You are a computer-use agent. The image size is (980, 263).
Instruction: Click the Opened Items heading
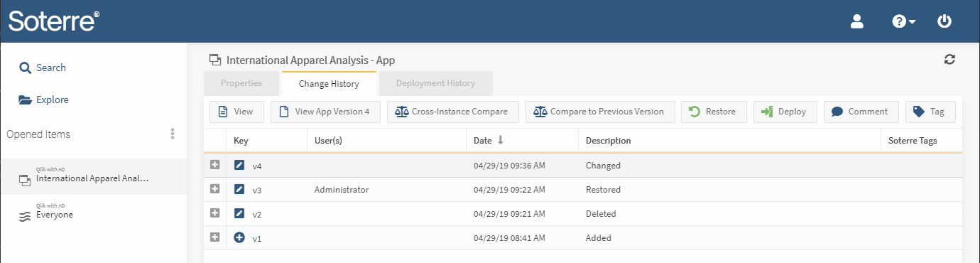38,134
